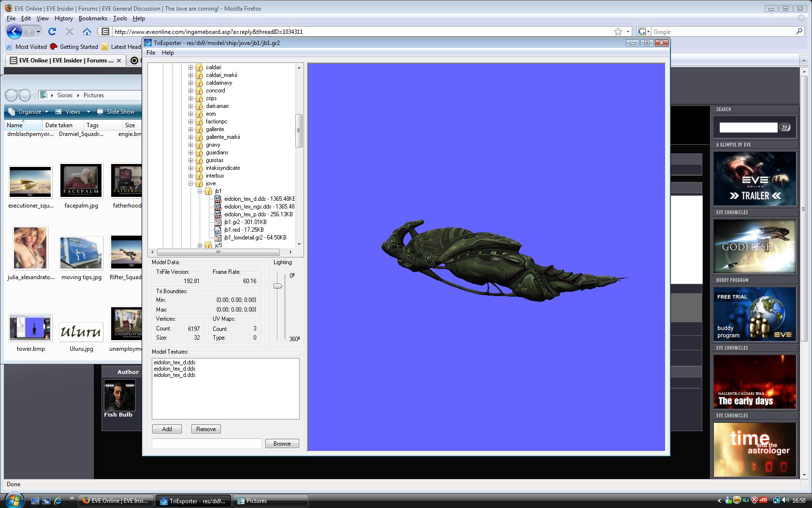The image size is (812, 508).
Task: Click the Browse button
Action: point(282,444)
